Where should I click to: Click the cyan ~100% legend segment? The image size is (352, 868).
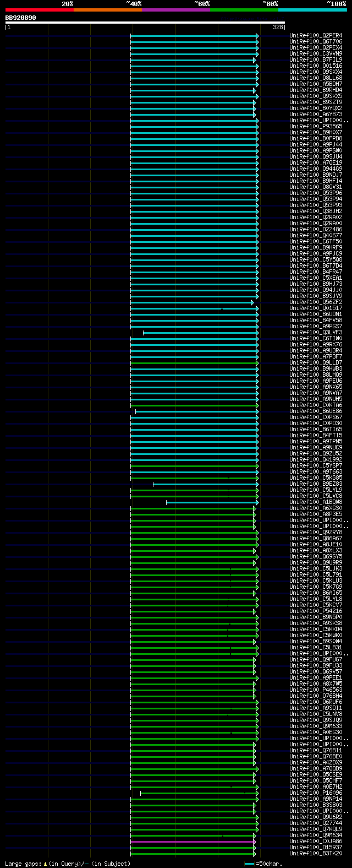(x=312, y=10)
